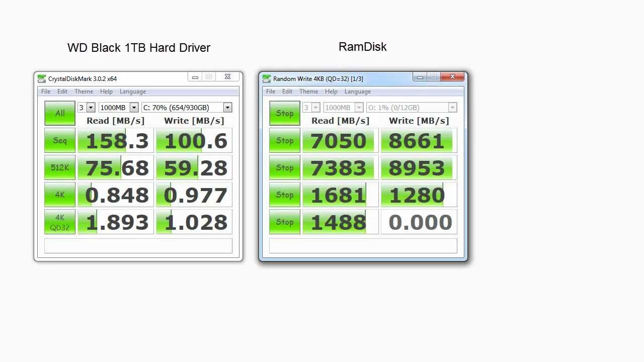Image resolution: width=644 pixels, height=362 pixels.
Task: Minimize the Random Write 4KB window
Action: point(420,77)
